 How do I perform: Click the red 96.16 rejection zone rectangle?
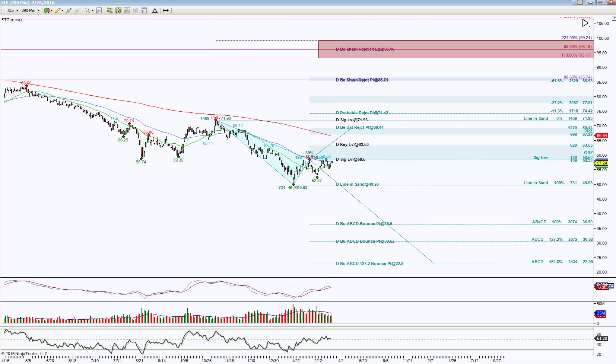(x=456, y=49)
